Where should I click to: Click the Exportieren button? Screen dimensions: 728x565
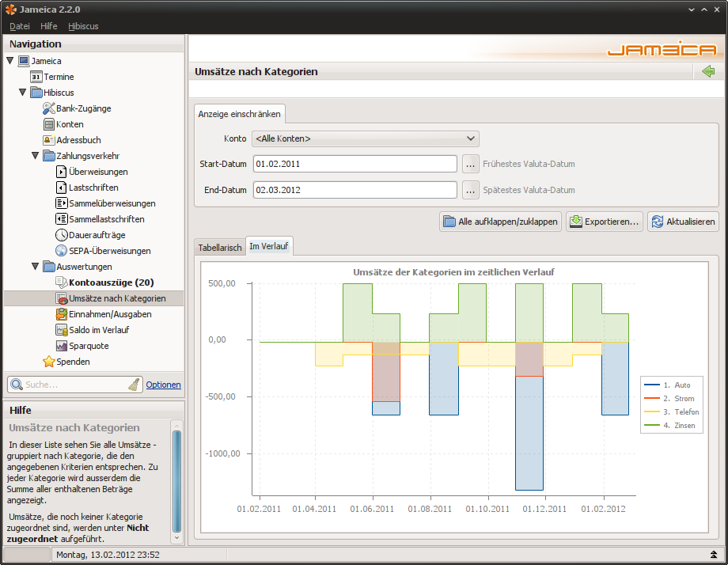pos(604,222)
